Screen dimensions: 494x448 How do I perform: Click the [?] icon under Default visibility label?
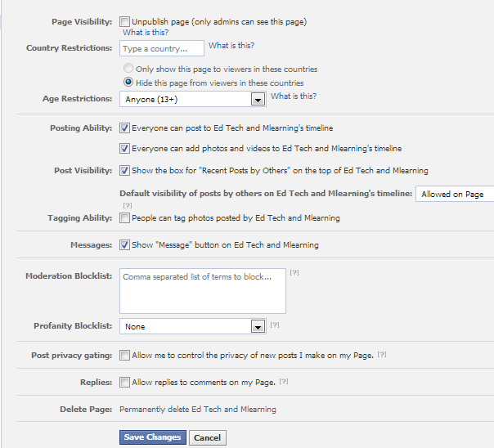(x=127, y=205)
